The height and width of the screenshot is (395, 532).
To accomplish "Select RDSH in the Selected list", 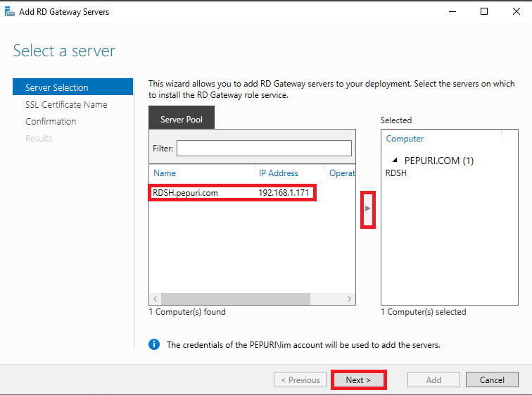I will [396, 173].
